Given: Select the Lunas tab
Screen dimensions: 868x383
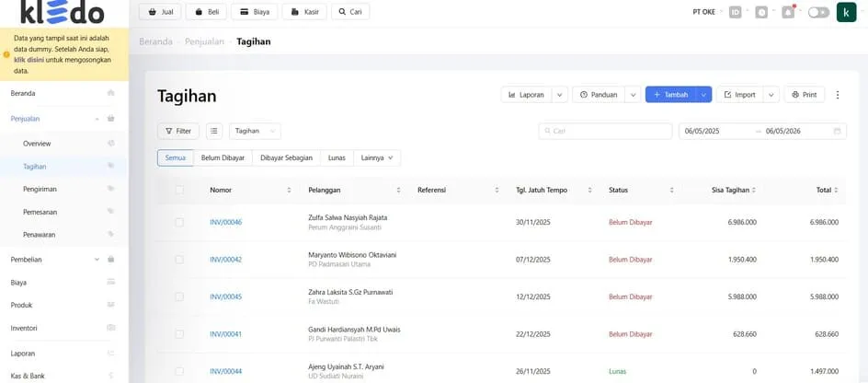Looking at the screenshot, I should point(337,158).
